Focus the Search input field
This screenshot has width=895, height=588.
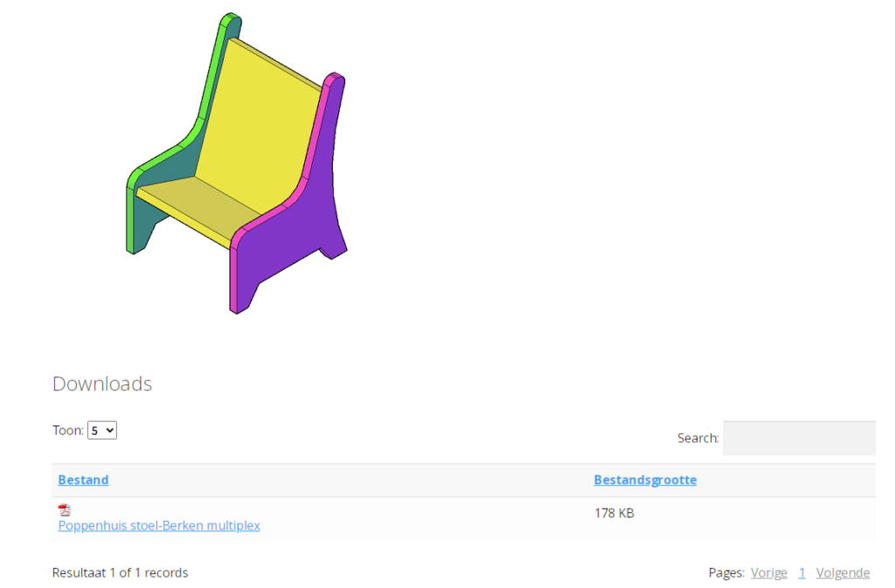799,438
